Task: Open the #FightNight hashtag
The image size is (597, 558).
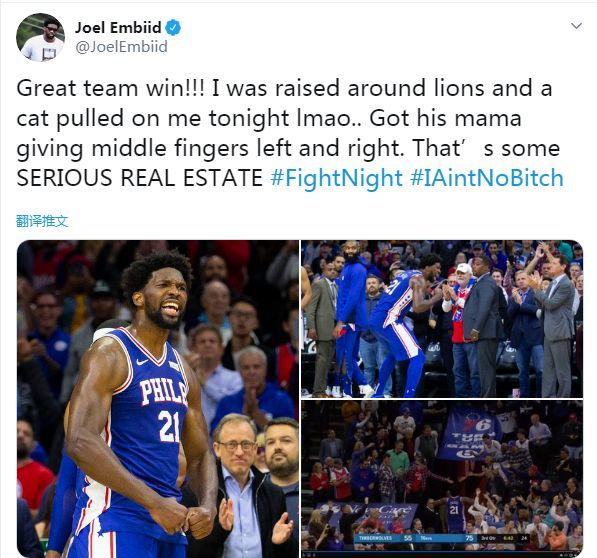Action: pos(336,178)
